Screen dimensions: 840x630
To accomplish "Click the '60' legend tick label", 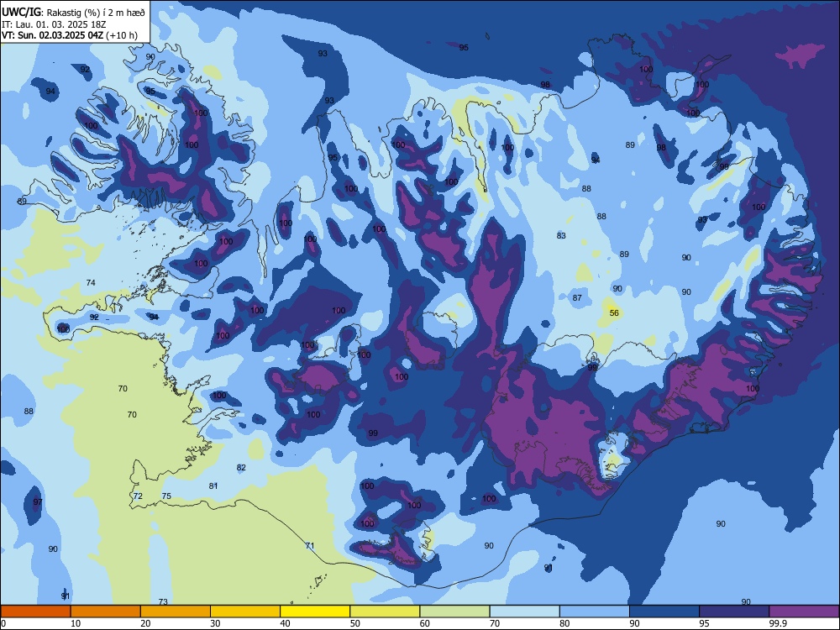I will tap(425, 623).
